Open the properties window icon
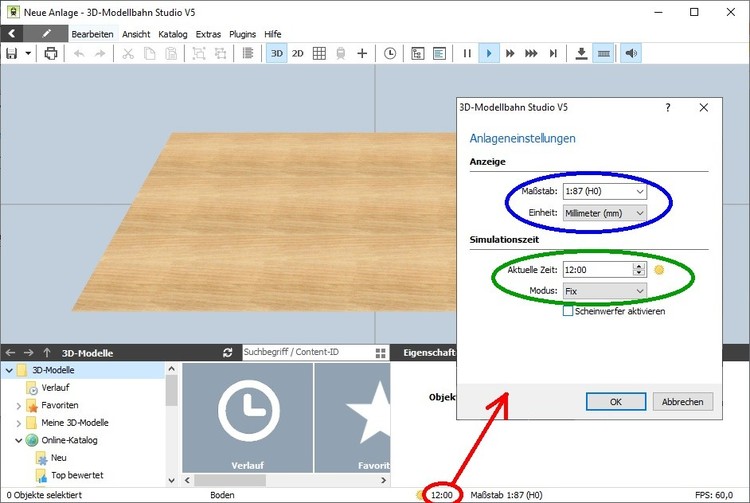Image resolution: width=750 pixels, height=503 pixels. (x=439, y=54)
